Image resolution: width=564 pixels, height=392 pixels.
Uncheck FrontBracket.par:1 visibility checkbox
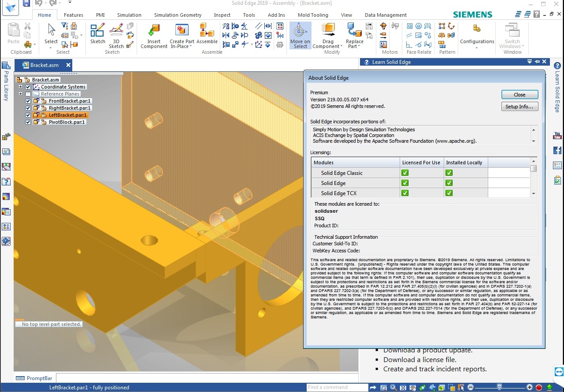coord(28,101)
